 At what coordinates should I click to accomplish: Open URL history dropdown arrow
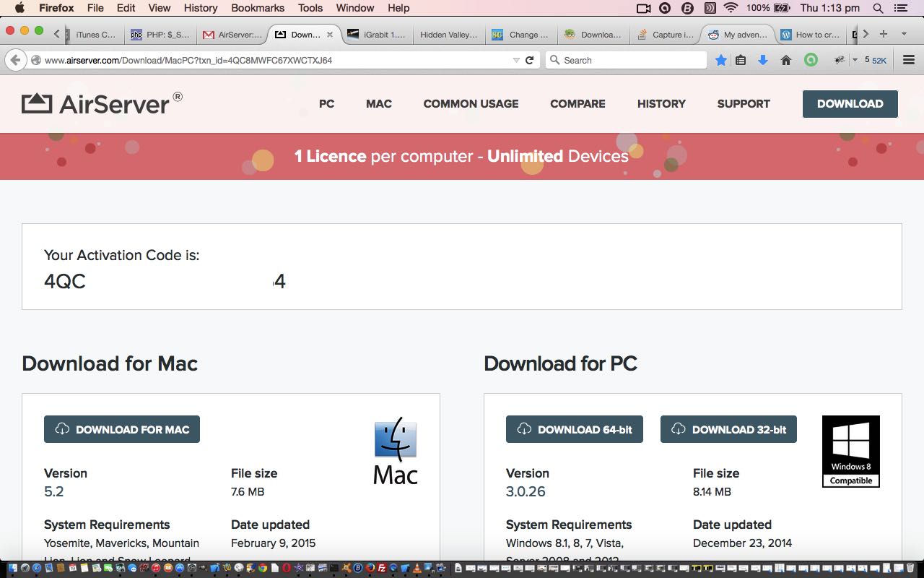[x=515, y=60]
